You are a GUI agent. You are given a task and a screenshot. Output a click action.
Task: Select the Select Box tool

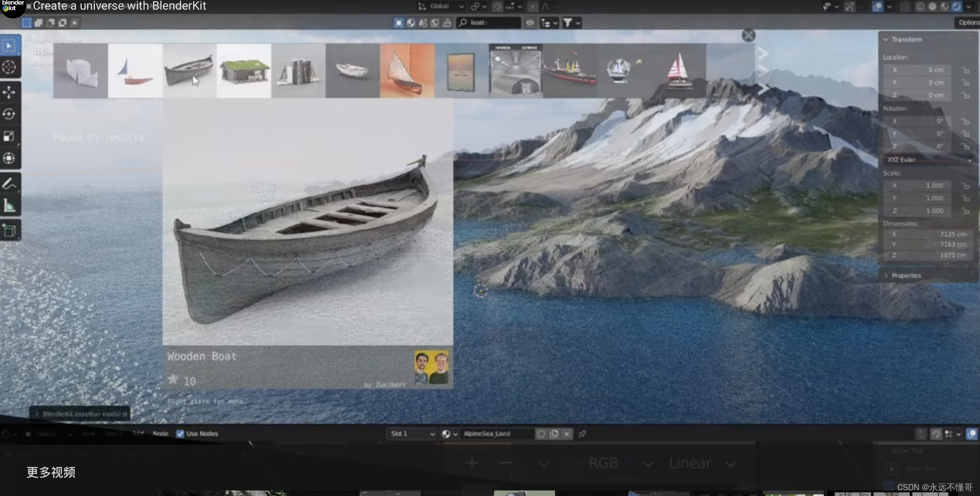pos(10,46)
